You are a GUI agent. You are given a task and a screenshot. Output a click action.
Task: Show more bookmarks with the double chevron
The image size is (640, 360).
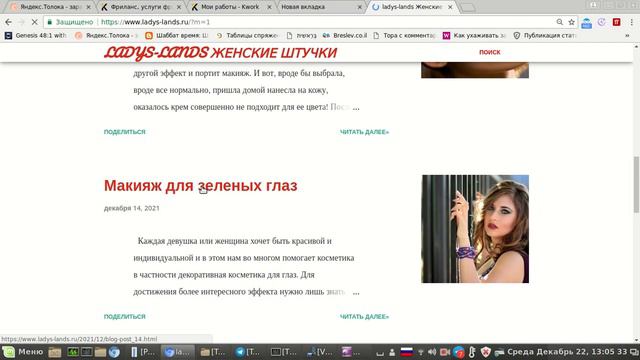click(x=627, y=36)
